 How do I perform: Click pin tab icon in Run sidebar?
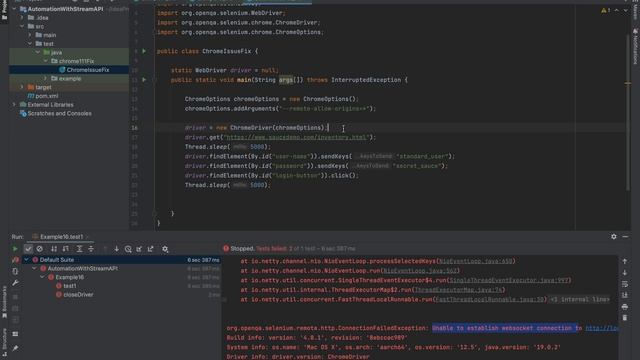tap(15, 348)
